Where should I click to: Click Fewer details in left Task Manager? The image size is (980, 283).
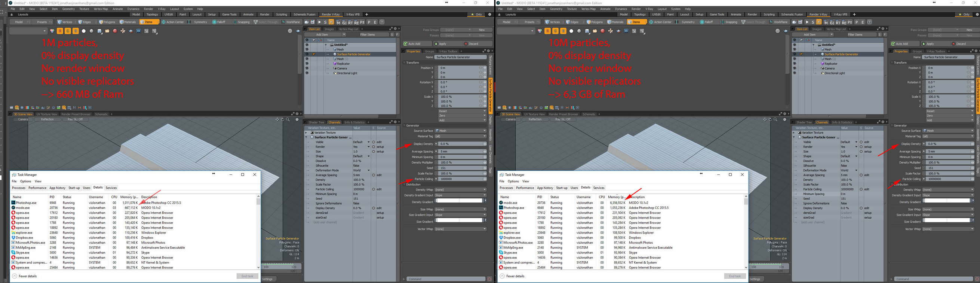(x=24, y=276)
